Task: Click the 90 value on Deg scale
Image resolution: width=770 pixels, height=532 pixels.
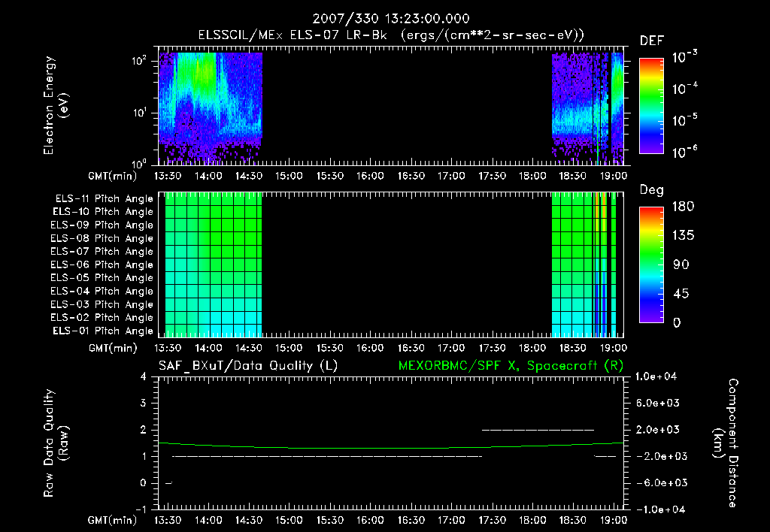Action: pos(681,265)
